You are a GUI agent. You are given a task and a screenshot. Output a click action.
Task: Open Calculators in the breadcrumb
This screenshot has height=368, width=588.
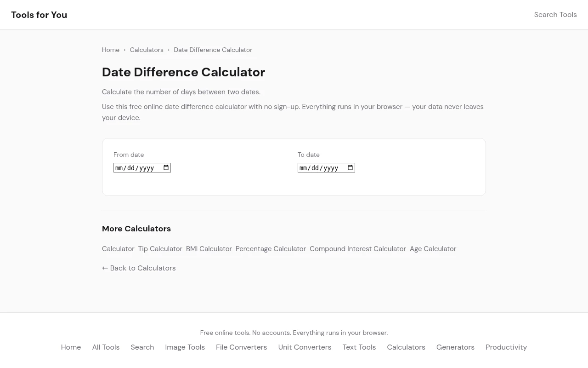(x=147, y=50)
